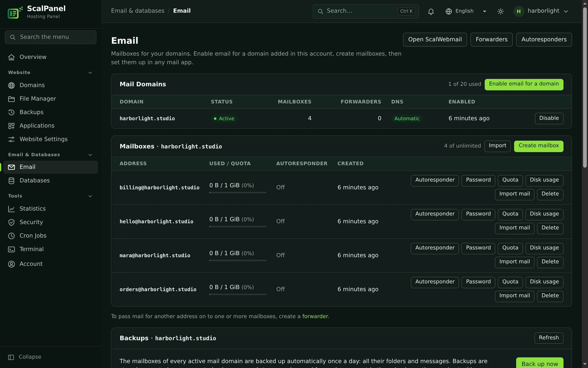
Task: Click the ScalPanel logo icon
Action: click(15, 12)
